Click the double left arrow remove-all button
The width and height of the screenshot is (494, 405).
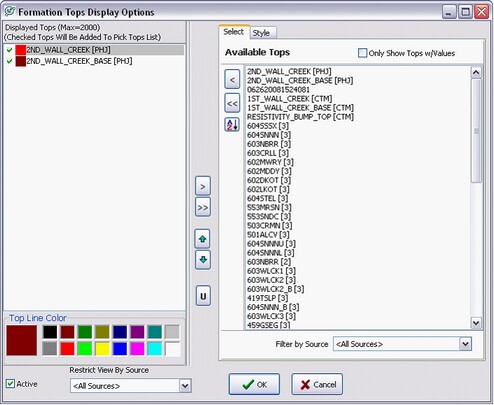(x=232, y=103)
